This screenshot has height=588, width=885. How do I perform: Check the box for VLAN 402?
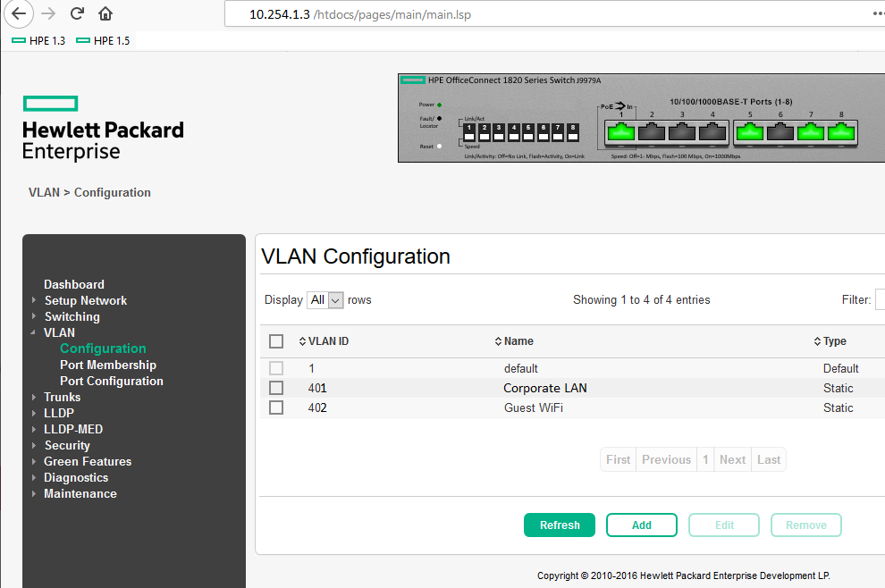click(276, 407)
